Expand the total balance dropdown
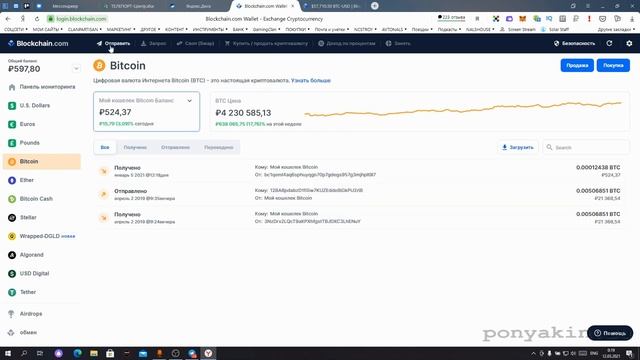 (76, 69)
